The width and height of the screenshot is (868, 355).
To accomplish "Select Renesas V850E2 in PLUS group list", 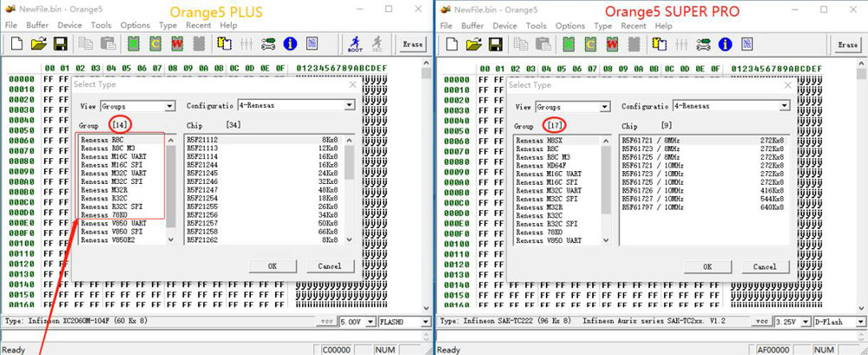I will pyautogui.click(x=108, y=240).
